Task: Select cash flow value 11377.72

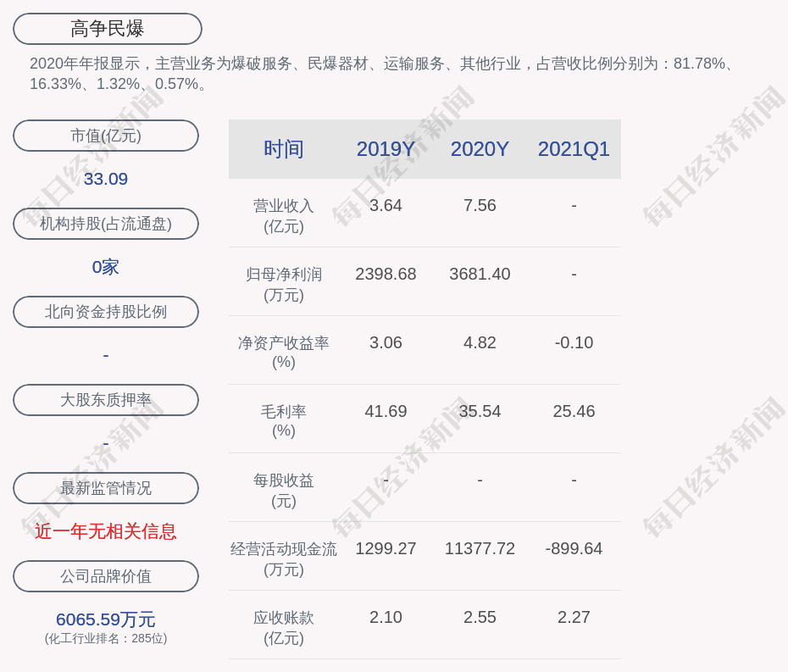Action: pyautogui.click(x=480, y=548)
